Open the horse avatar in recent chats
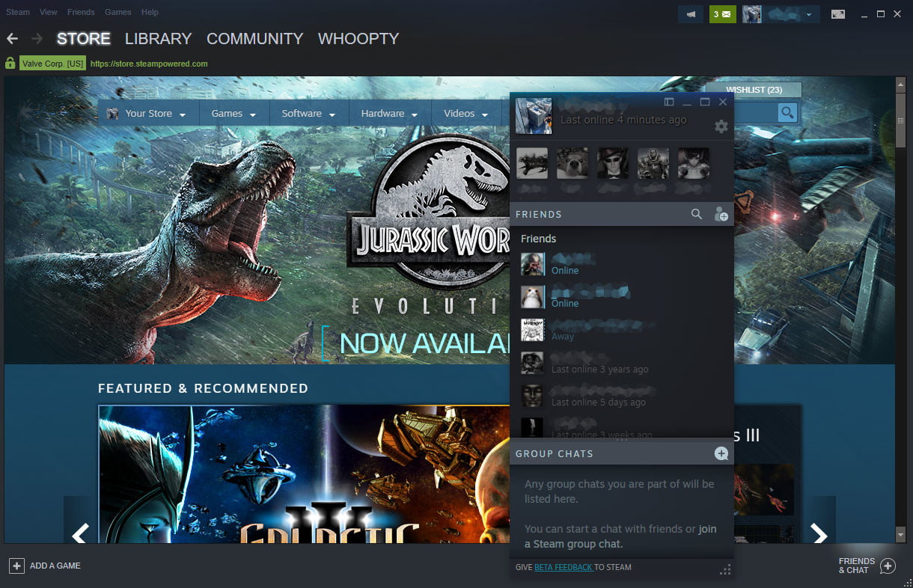This screenshot has width=913, height=588. tap(532, 163)
